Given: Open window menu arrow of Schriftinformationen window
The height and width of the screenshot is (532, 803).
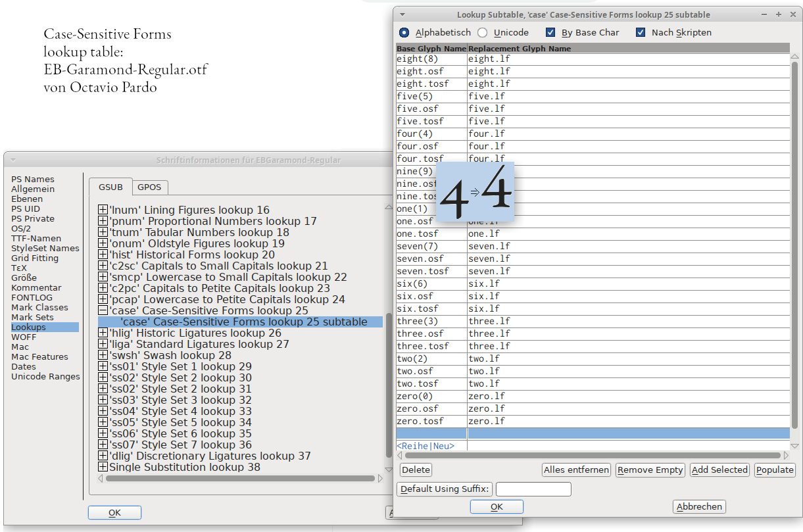Looking at the screenshot, I should (x=12, y=160).
